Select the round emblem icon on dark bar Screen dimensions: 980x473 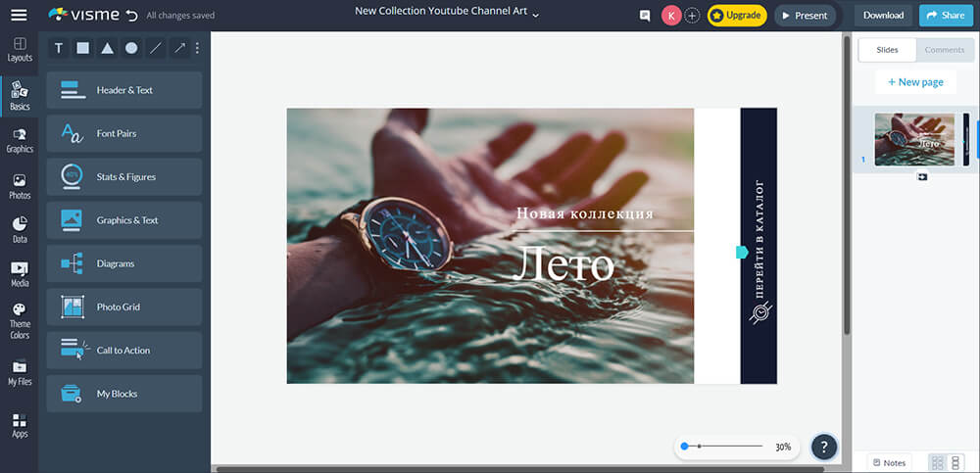coord(760,311)
